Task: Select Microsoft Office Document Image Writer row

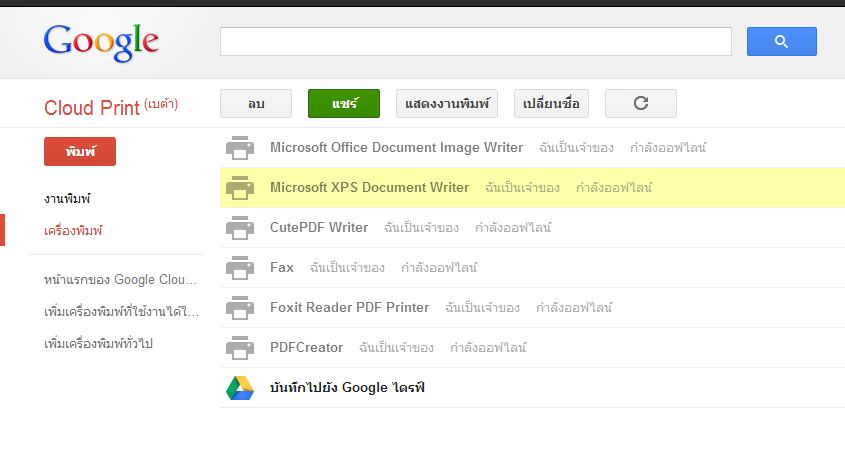Action: pyautogui.click(x=532, y=148)
